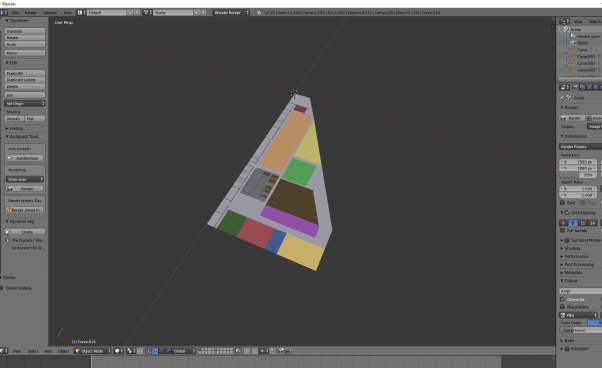This screenshot has width=602, height=368.
Task: Open the File menu
Action: (x=15, y=12)
